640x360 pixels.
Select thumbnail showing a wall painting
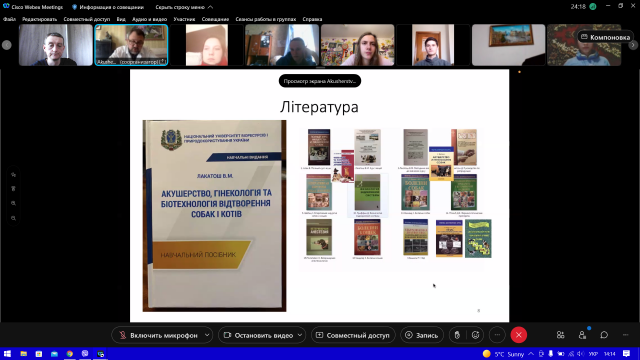click(509, 45)
